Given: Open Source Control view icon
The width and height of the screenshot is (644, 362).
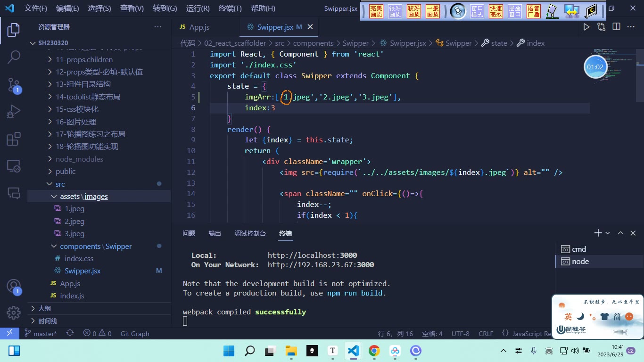Looking at the screenshot, I should [x=14, y=85].
